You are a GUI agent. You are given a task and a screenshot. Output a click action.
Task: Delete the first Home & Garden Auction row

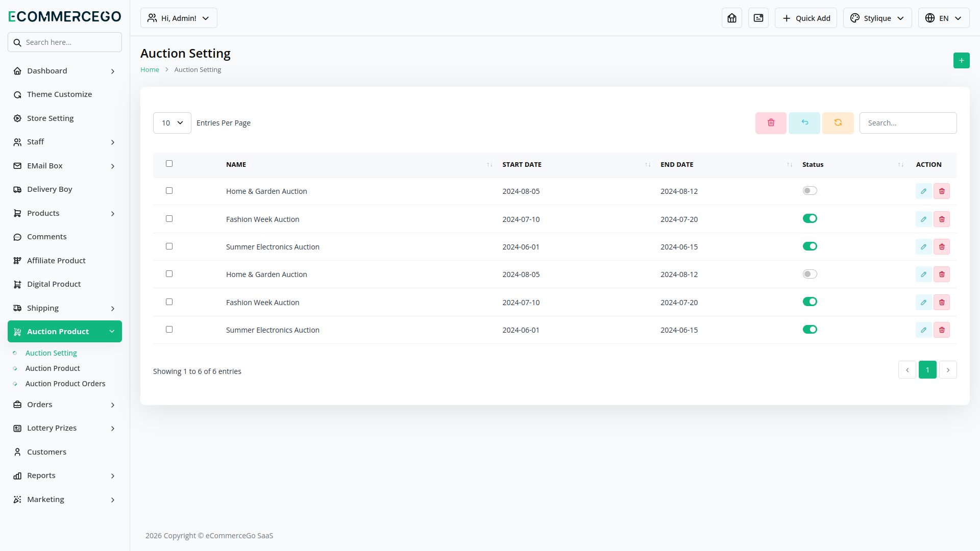point(942,191)
